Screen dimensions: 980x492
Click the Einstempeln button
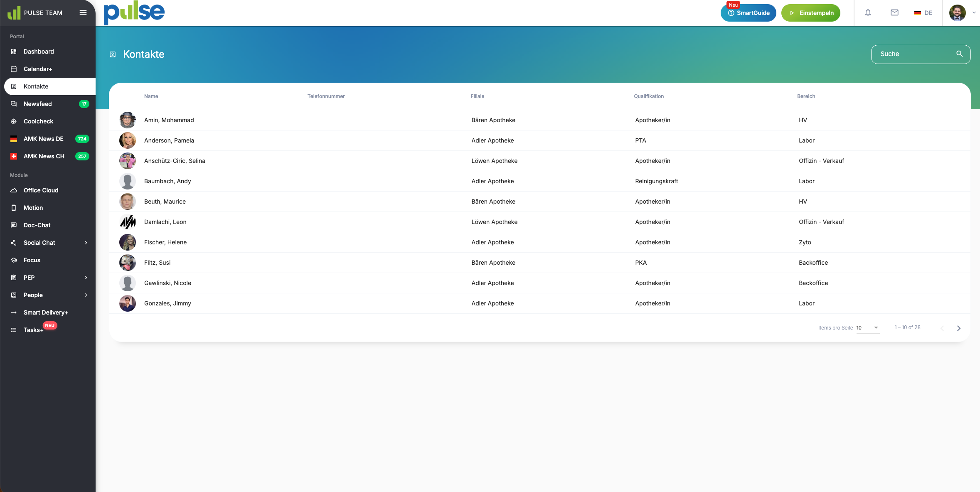(810, 13)
